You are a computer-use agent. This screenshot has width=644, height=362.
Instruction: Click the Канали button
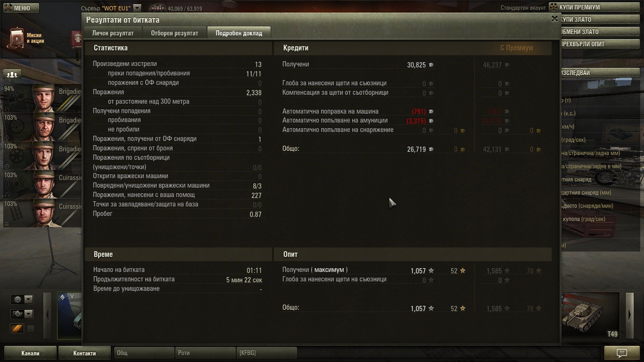(x=30, y=353)
